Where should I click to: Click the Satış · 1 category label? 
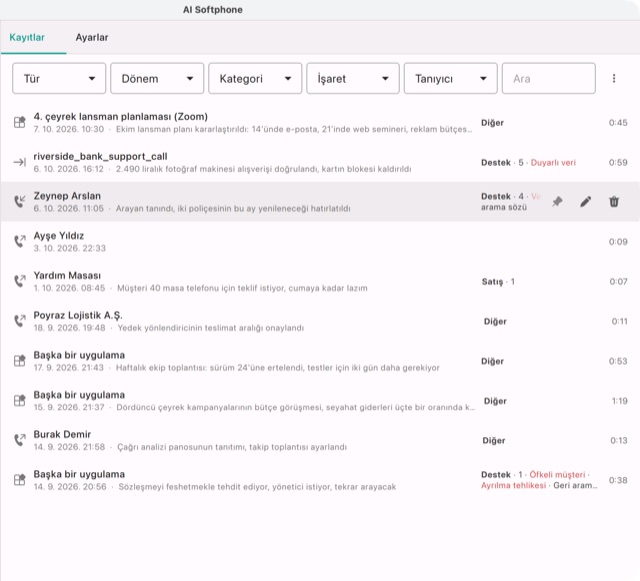click(x=498, y=282)
